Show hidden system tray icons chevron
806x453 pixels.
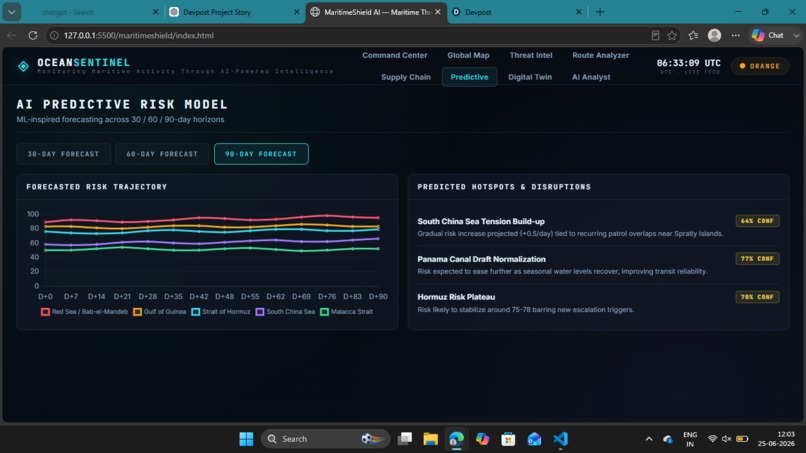649,439
